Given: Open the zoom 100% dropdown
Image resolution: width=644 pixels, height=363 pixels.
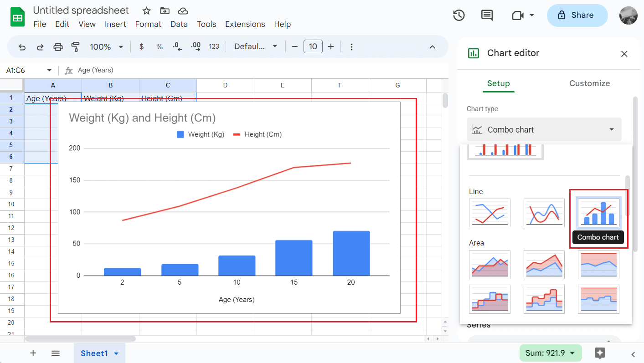Looking at the screenshot, I should coord(107,46).
